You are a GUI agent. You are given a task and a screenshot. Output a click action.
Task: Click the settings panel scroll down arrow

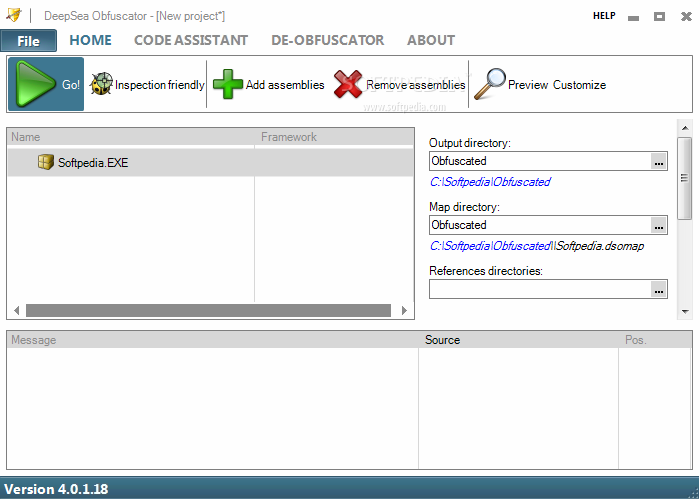click(685, 311)
